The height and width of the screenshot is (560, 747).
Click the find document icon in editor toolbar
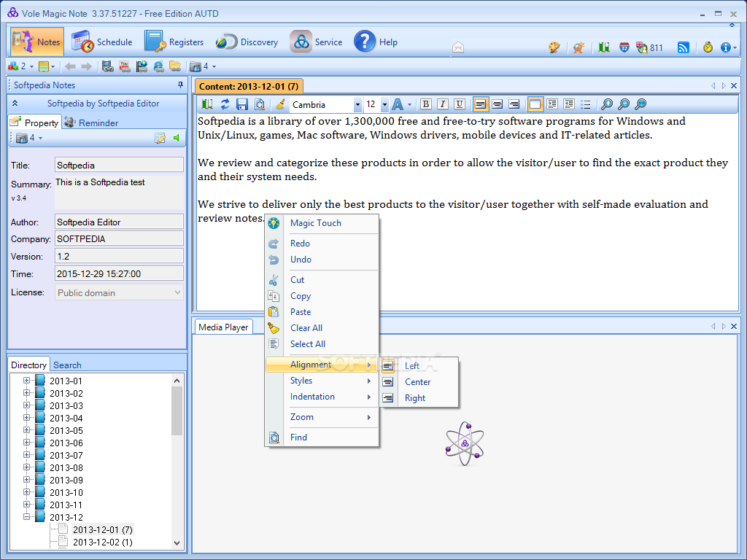[259, 104]
